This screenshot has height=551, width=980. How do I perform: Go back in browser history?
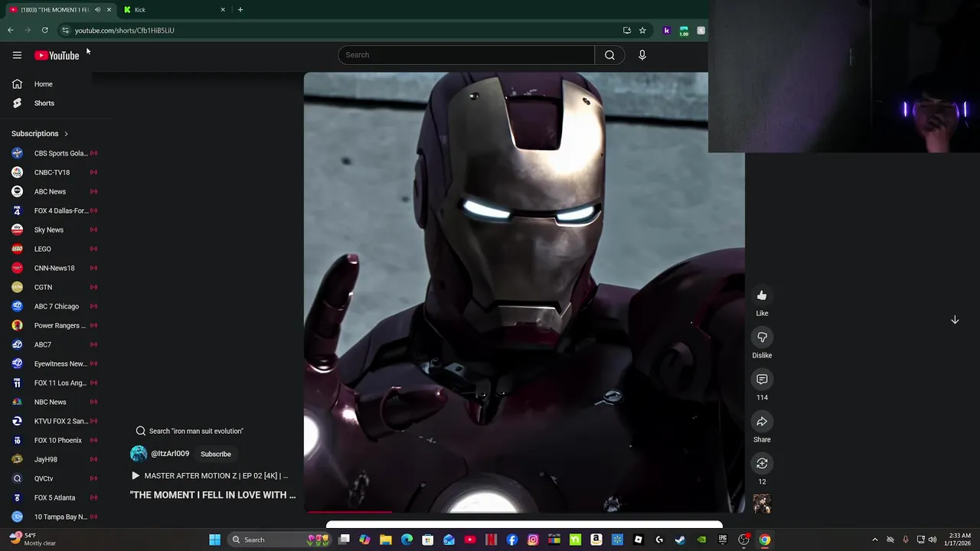click(11, 31)
